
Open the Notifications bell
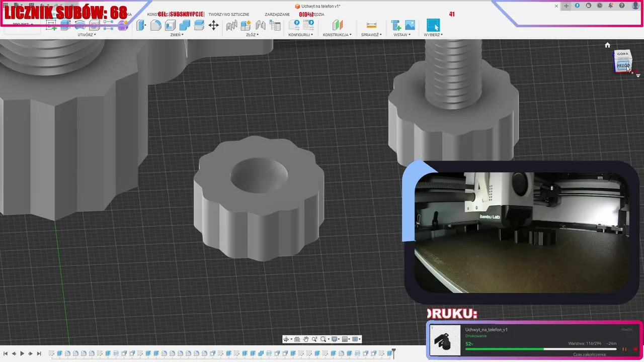click(x=611, y=6)
